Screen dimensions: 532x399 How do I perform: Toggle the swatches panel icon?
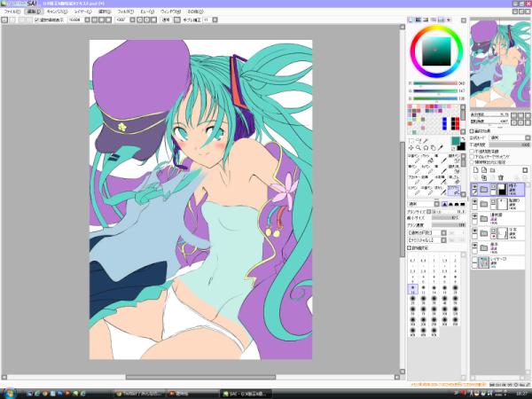[441, 20]
